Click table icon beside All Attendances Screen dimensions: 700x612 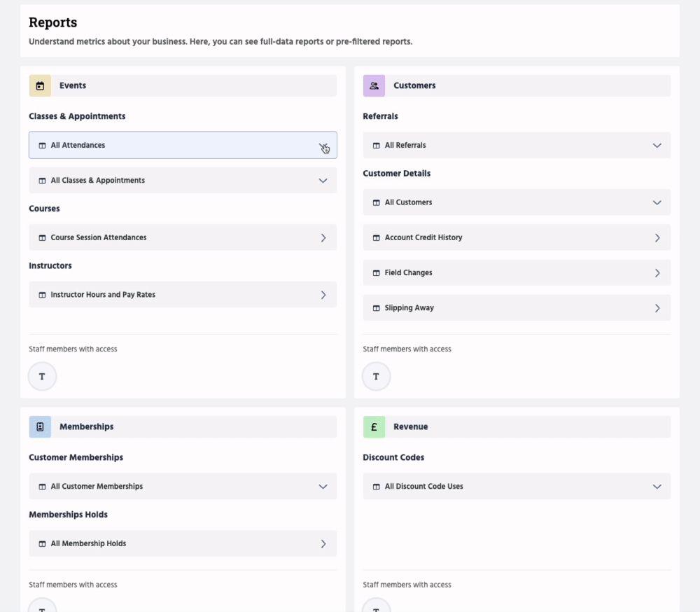click(x=42, y=146)
